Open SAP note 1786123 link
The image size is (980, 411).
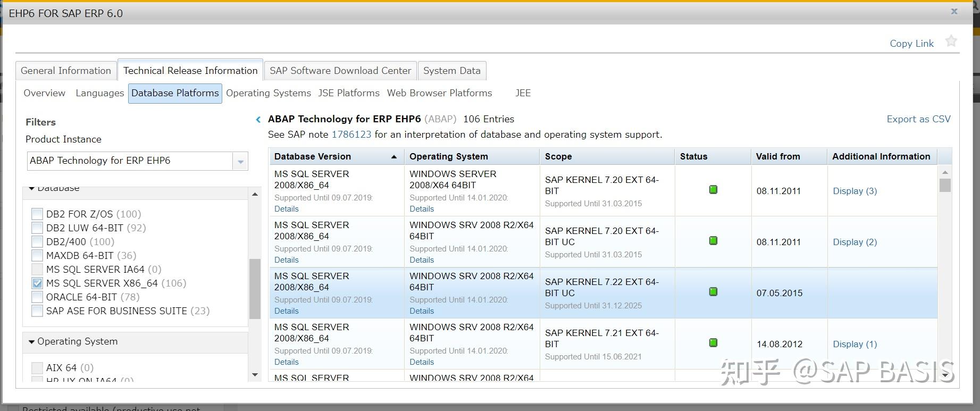point(351,135)
